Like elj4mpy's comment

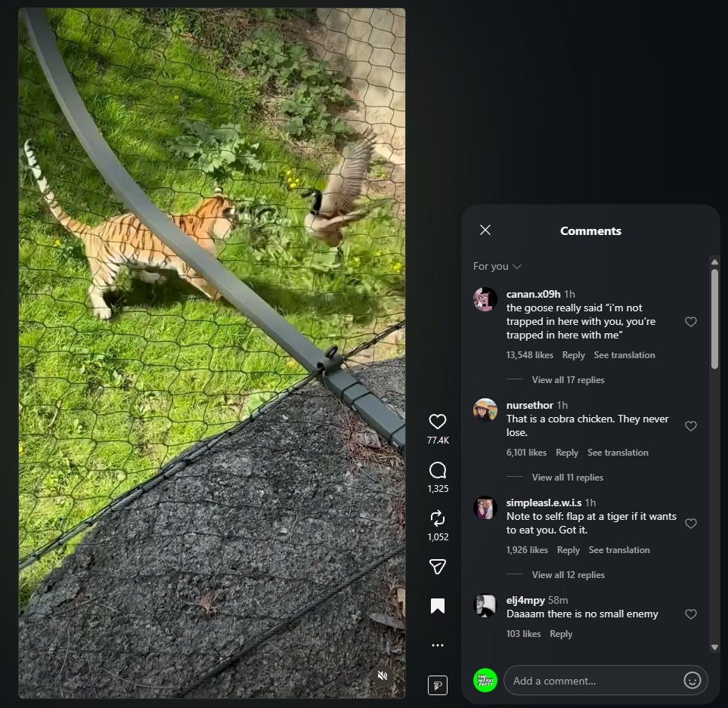[x=691, y=614]
